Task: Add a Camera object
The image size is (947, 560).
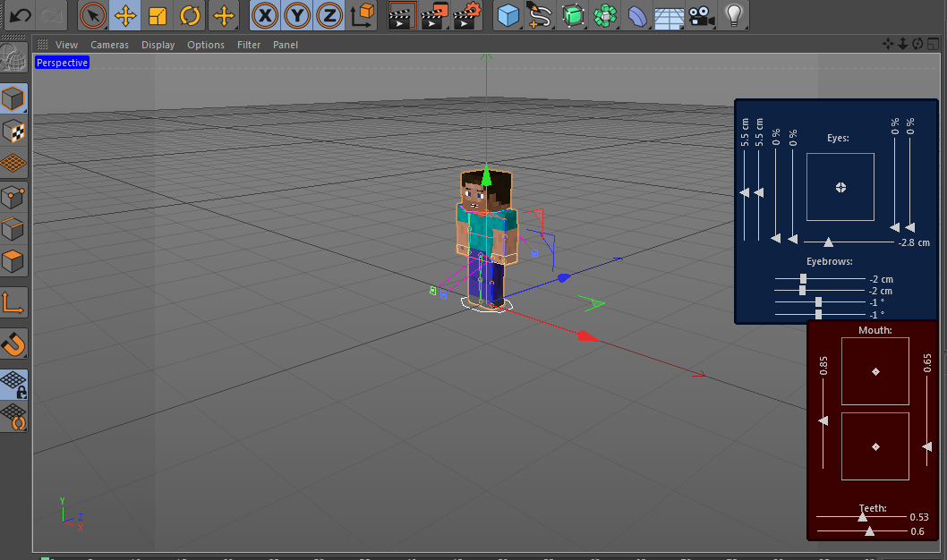Action: pyautogui.click(x=701, y=16)
